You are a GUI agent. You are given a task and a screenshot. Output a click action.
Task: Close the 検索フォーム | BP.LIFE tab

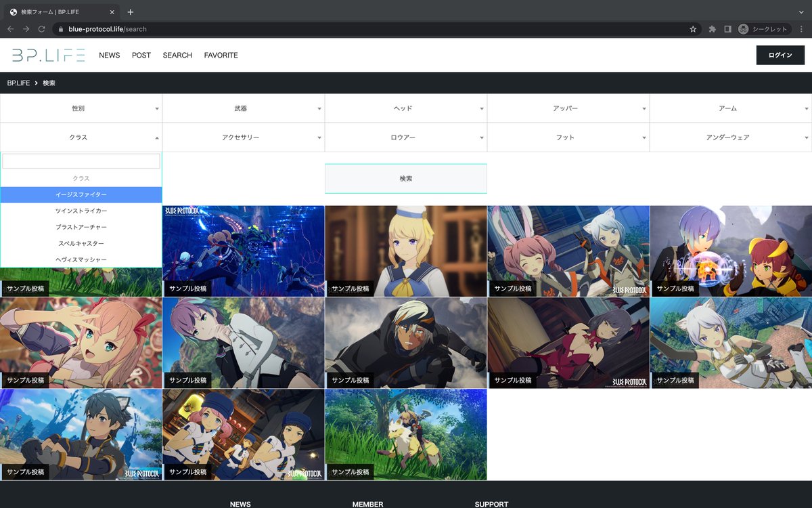click(x=112, y=12)
